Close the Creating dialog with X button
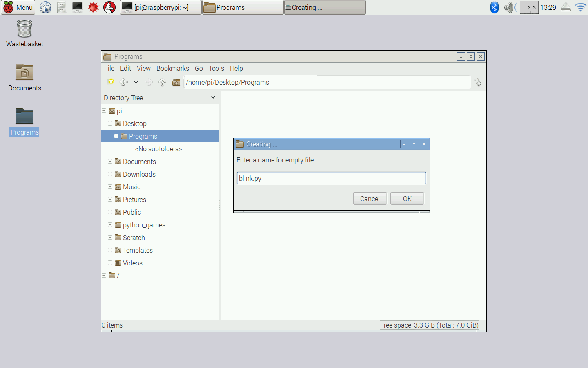This screenshot has width=588, height=368. tap(424, 144)
